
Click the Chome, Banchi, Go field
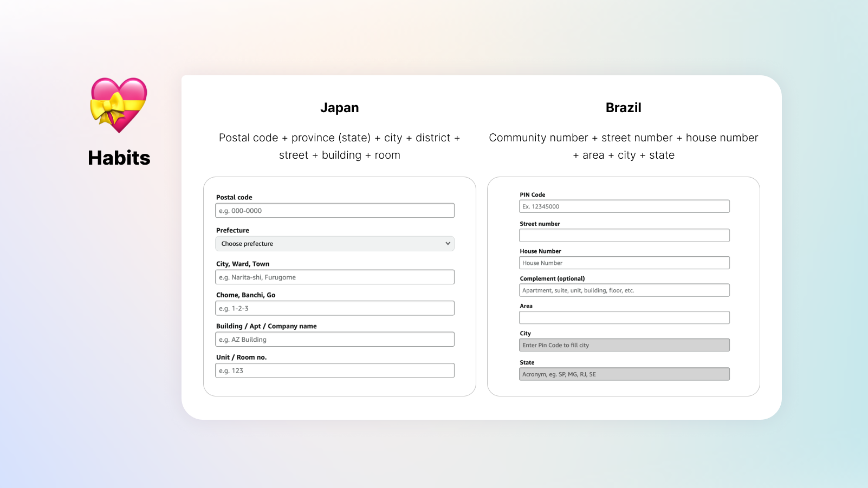coord(334,308)
